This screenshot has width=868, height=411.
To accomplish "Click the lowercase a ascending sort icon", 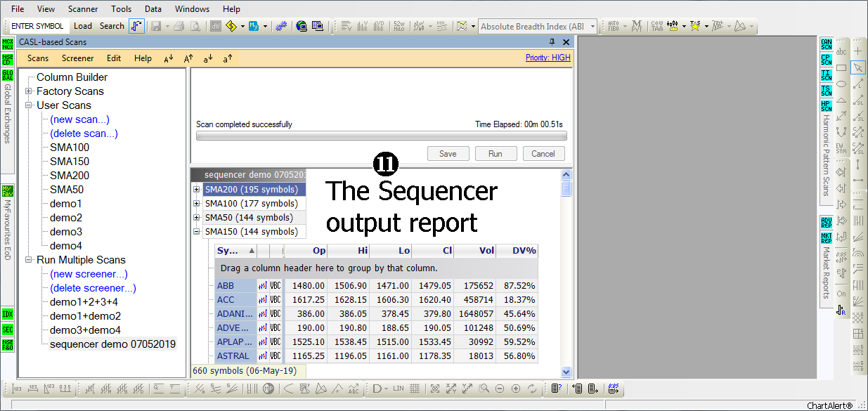I will (x=228, y=59).
